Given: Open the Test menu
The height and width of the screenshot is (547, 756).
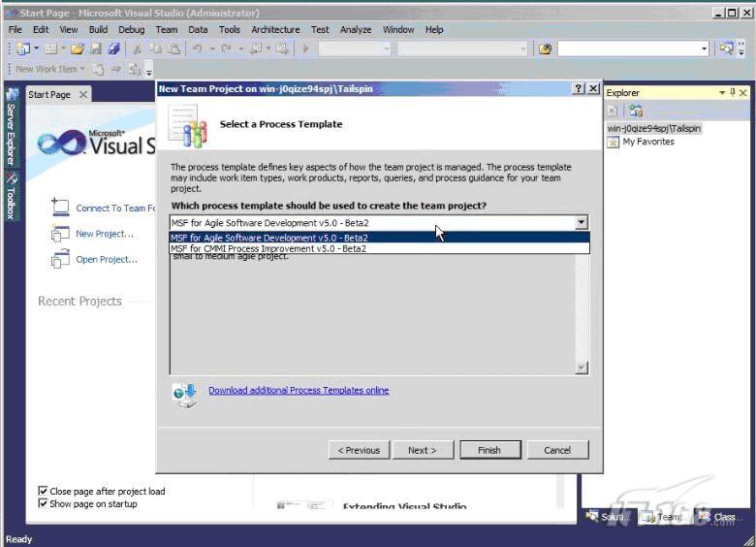Looking at the screenshot, I should pos(320,29).
